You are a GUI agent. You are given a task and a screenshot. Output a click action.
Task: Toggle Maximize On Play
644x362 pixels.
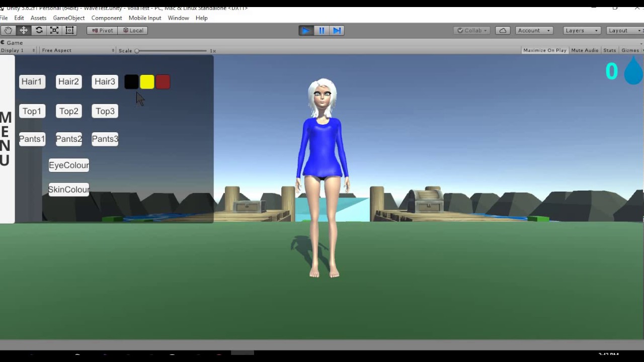click(x=545, y=50)
